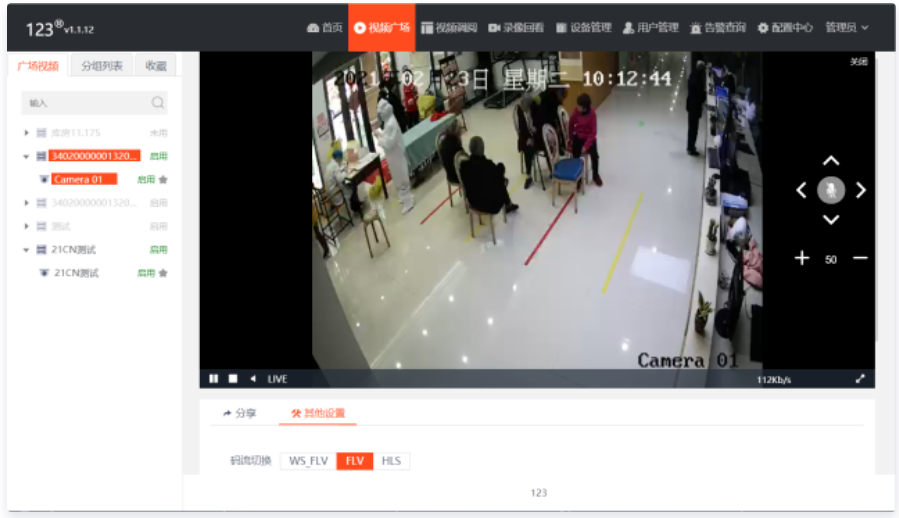Image resolution: width=899 pixels, height=518 pixels.
Task: Expand the 库房11.175 tree node
Action: pos(26,133)
